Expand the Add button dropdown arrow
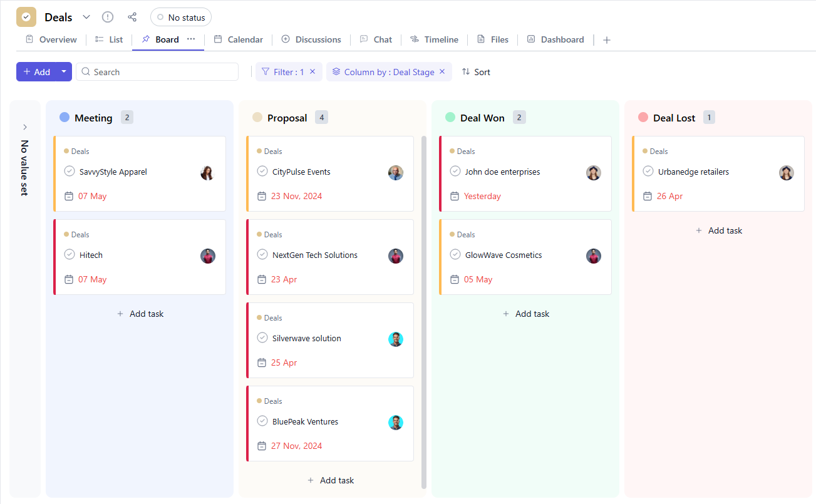The width and height of the screenshot is (816, 504). pos(64,72)
